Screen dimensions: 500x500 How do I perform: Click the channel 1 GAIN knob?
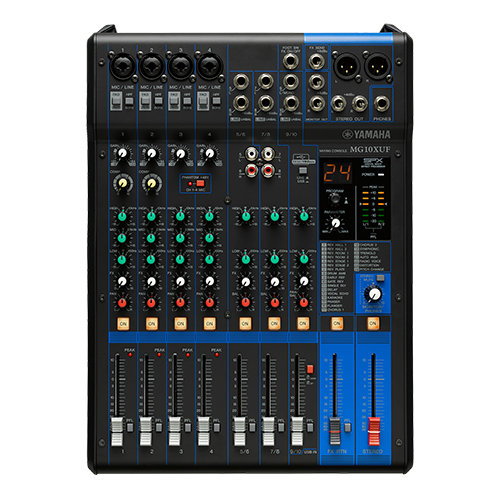123,154
